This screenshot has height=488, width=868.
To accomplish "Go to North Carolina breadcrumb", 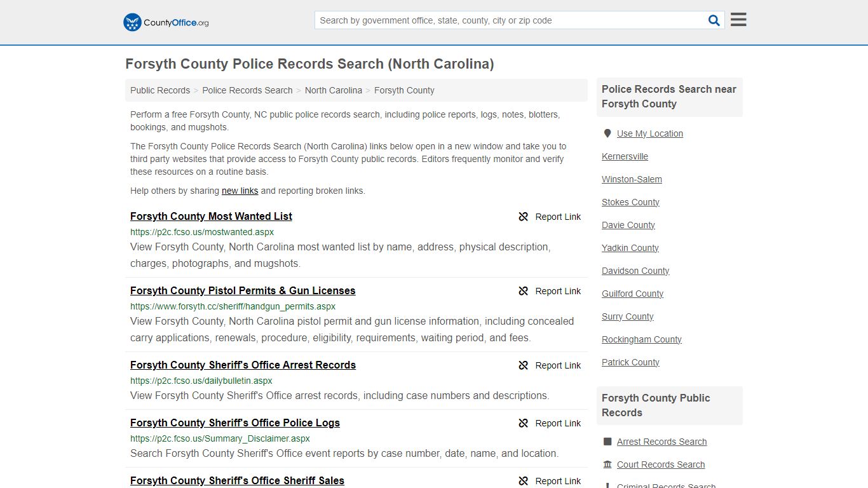I will (334, 90).
